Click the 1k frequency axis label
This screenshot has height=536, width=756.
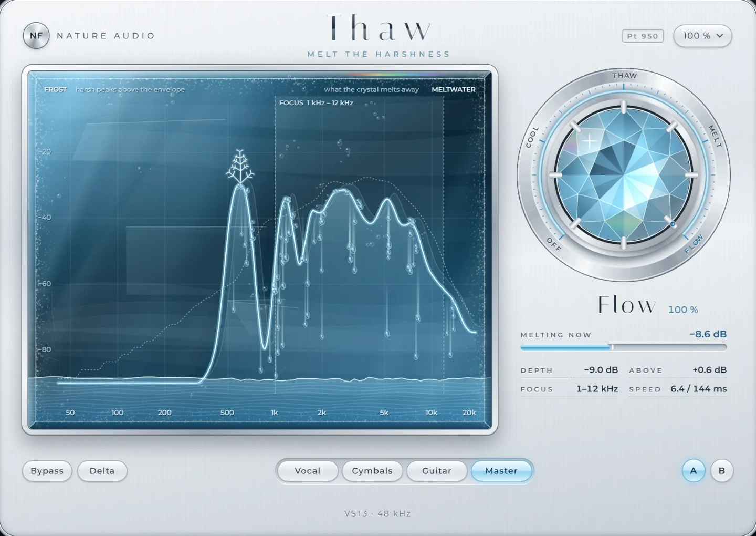click(x=274, y=413)
